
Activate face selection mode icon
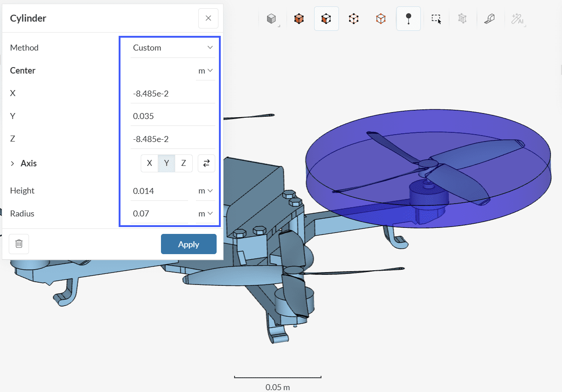pos(326,19)
